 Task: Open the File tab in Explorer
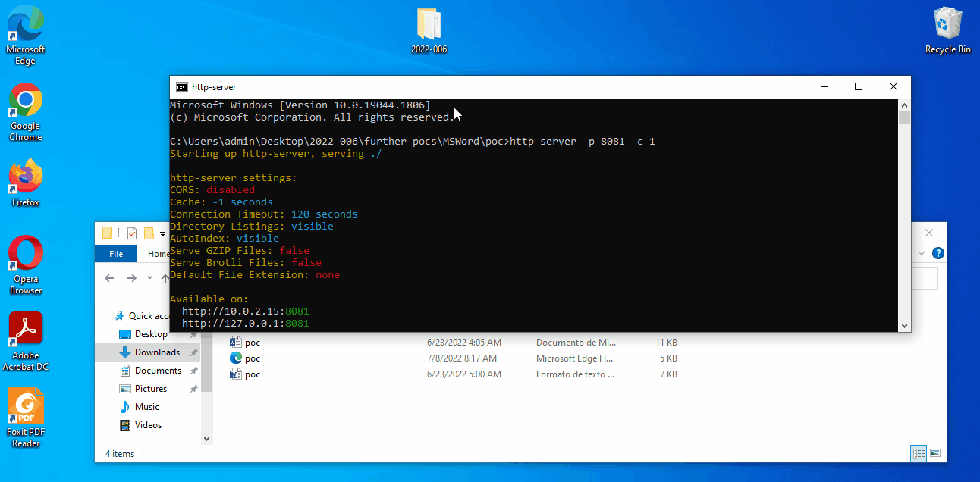point(116,254)
